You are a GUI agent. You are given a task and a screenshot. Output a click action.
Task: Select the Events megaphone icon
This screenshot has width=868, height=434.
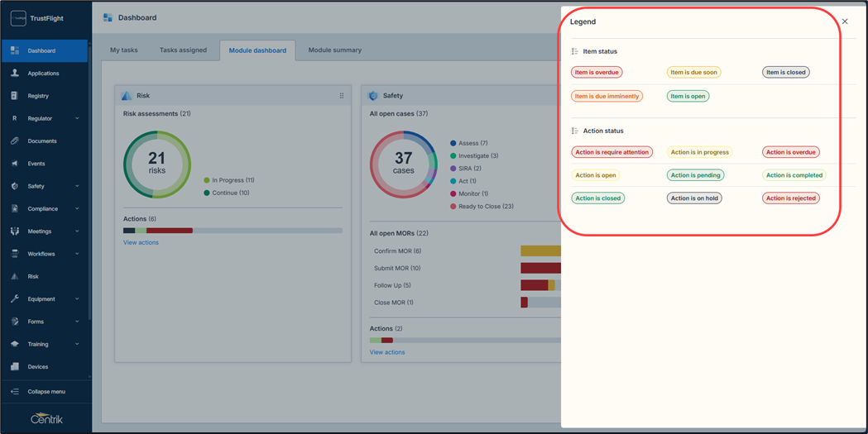point(15,164)
